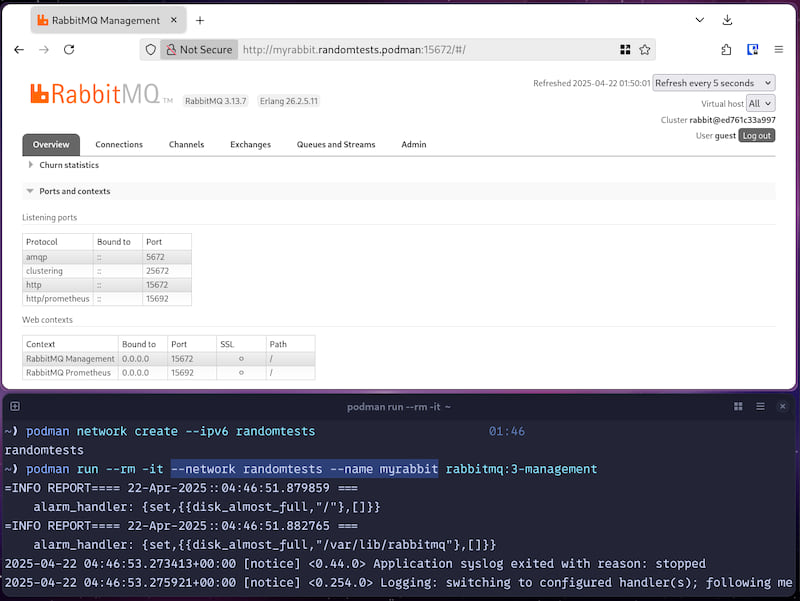Select the RabbitMQ Management browser tab
The image size is (800, 601).
[108, 20]
